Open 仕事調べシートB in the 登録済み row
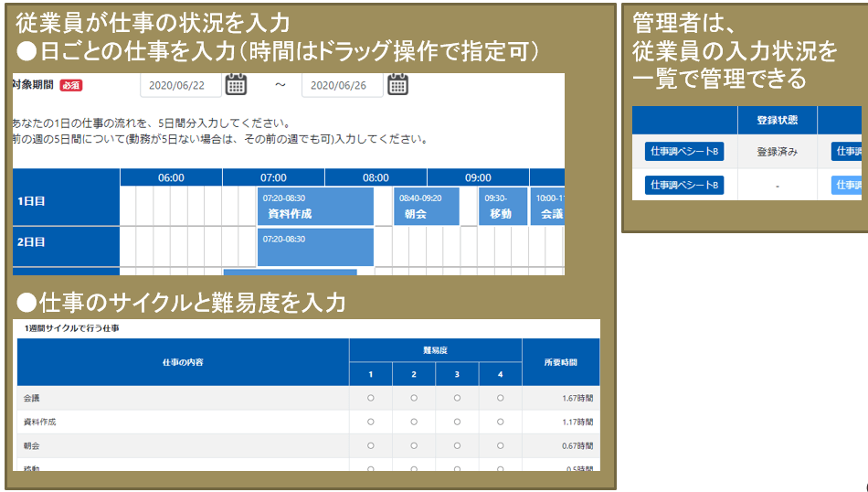The width and height of the screenshot is (868, 492). pos(684,152)
